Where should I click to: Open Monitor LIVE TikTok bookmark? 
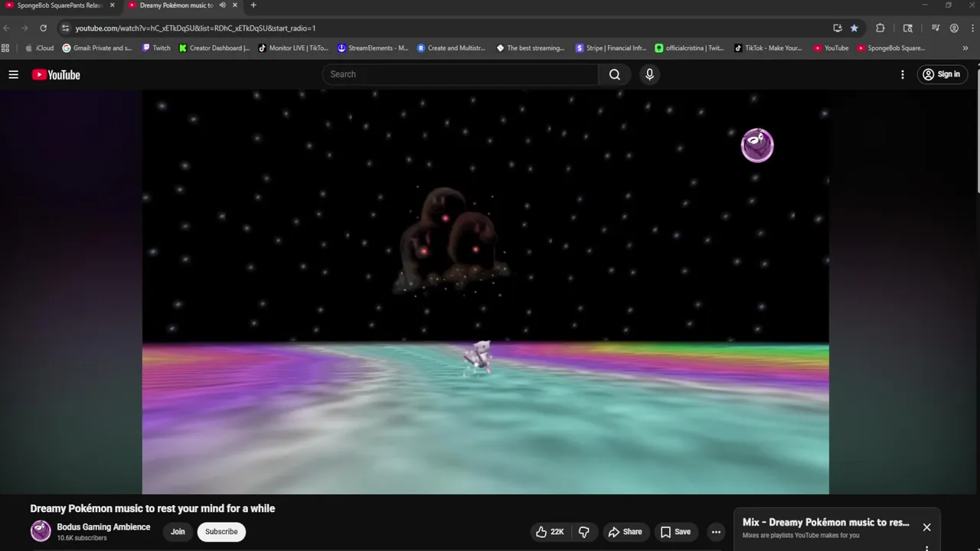click(x=294, y=48)
